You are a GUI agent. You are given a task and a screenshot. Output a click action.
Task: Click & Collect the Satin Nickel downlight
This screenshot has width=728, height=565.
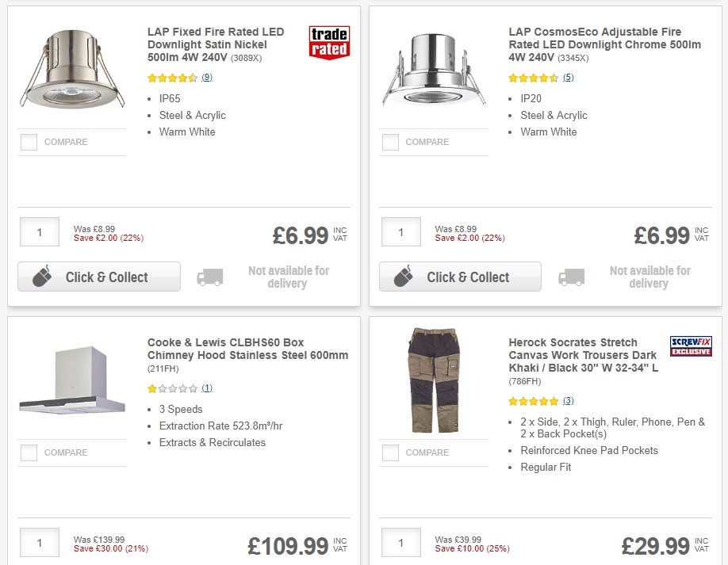point(99,277)
